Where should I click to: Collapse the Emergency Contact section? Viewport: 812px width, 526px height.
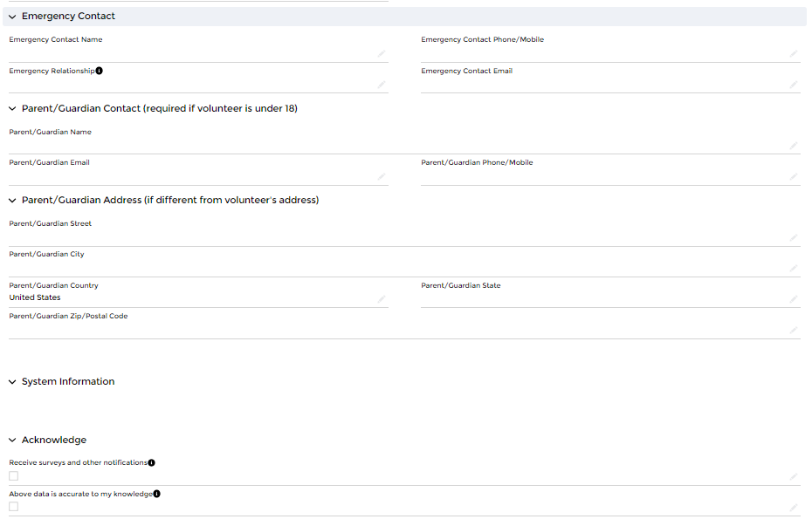coord(12,17)
